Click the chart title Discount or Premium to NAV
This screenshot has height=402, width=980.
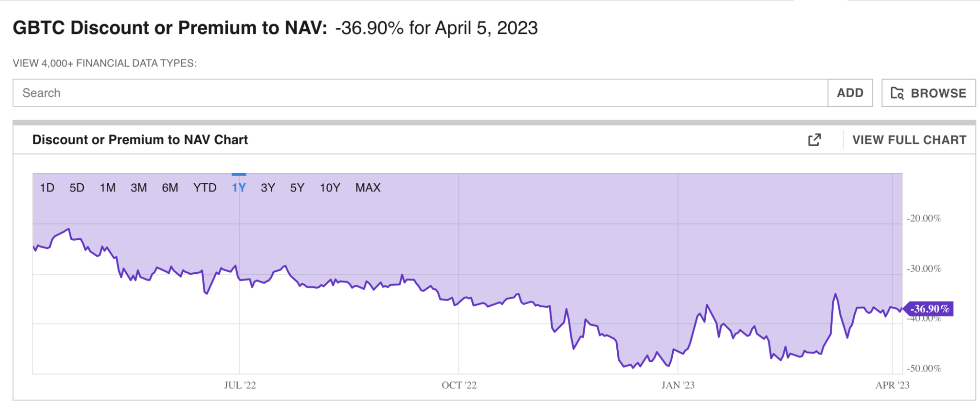click(140, 140)
